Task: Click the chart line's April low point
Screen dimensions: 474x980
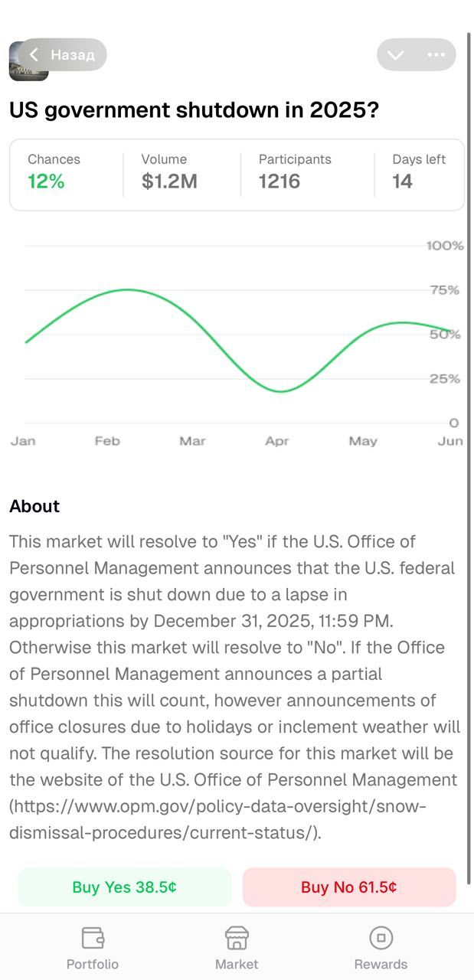Action: click(281, 391)
